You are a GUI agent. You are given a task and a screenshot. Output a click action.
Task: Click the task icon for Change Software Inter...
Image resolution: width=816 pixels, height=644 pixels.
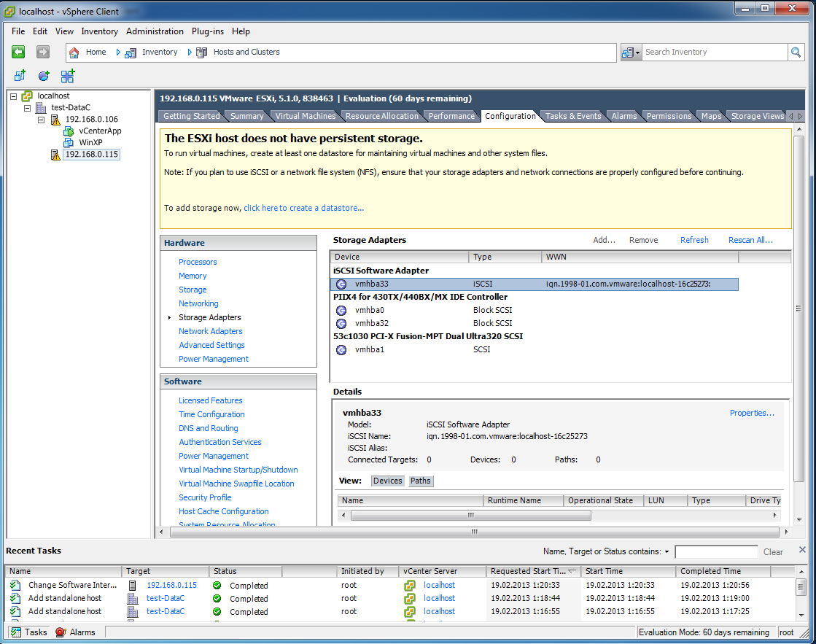(15, 585)
